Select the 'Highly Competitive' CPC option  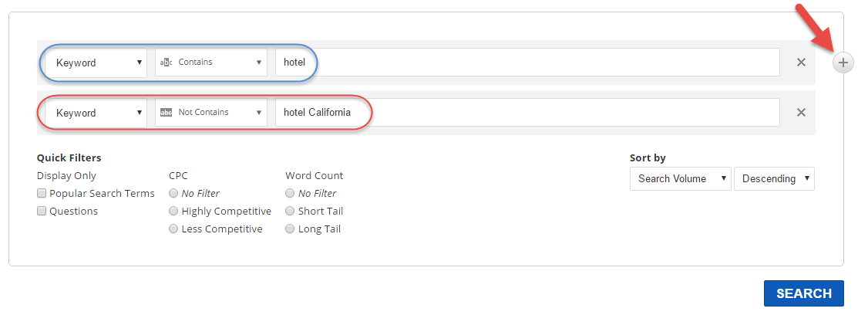[174, 212]
